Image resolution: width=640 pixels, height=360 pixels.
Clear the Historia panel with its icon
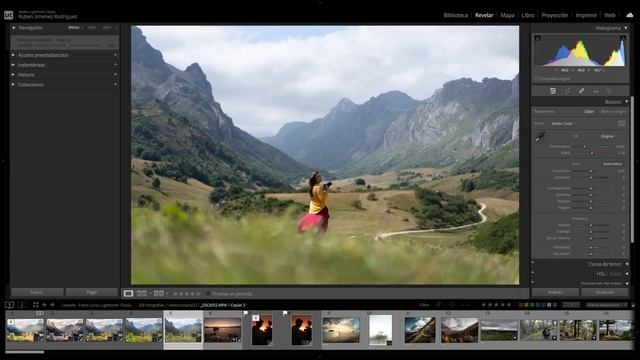click(116, 74)
